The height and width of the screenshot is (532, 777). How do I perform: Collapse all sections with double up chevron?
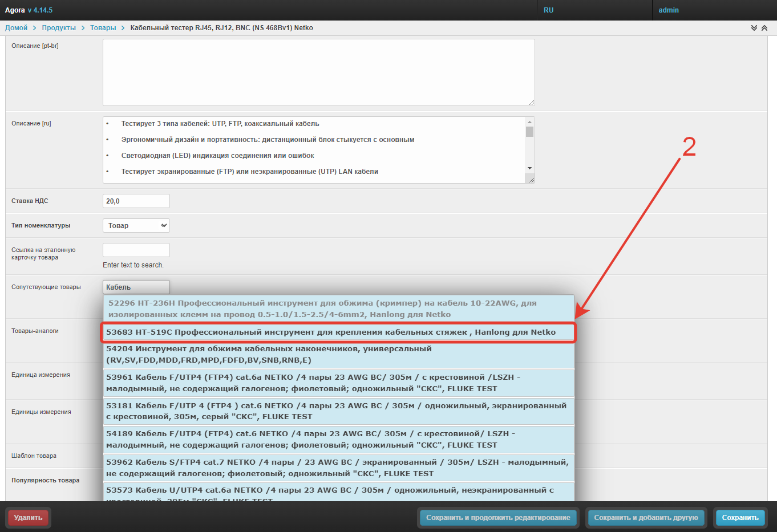click(x=764, y=28)
